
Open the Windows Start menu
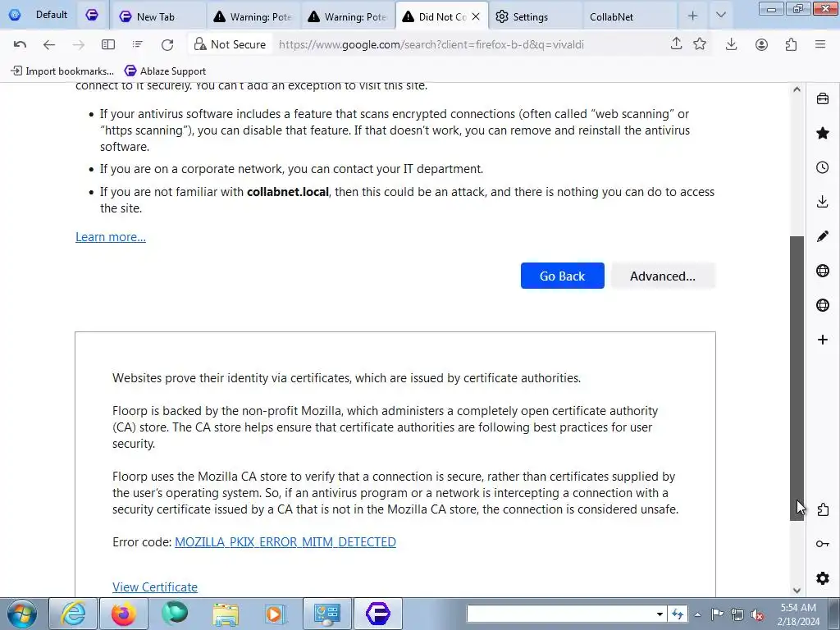22,614
